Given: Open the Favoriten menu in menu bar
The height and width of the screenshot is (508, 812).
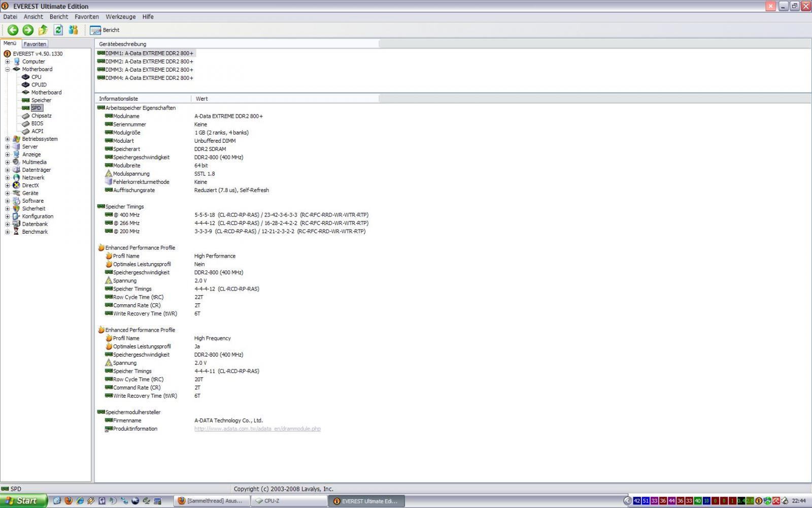Looking at the screenshot, I should pyautogui.click(x=87, y=17).
